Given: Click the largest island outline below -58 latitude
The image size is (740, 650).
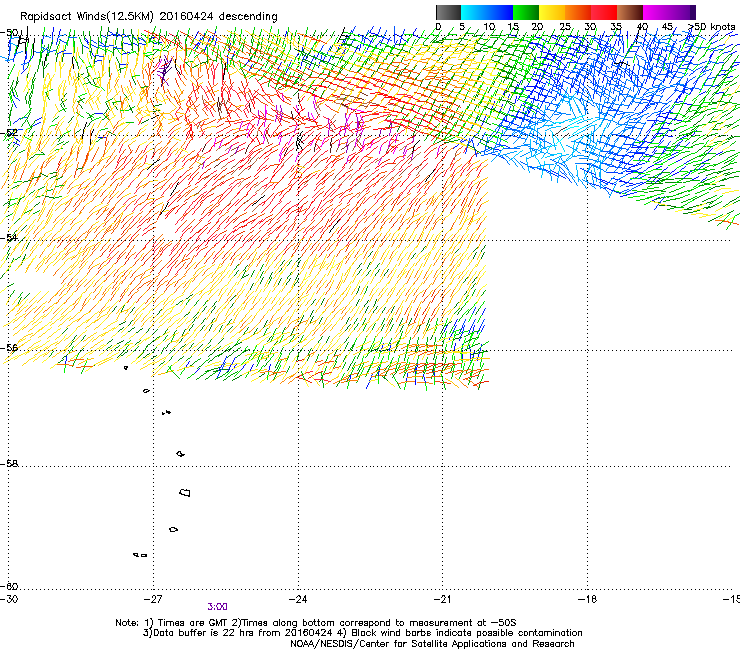Looking at the screenshot, I should coord(185,493).
